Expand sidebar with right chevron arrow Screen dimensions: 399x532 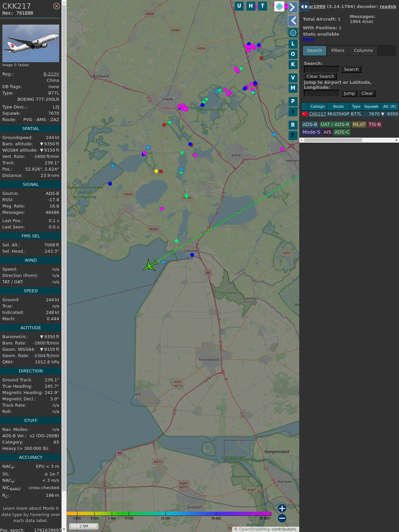(293, 7)
